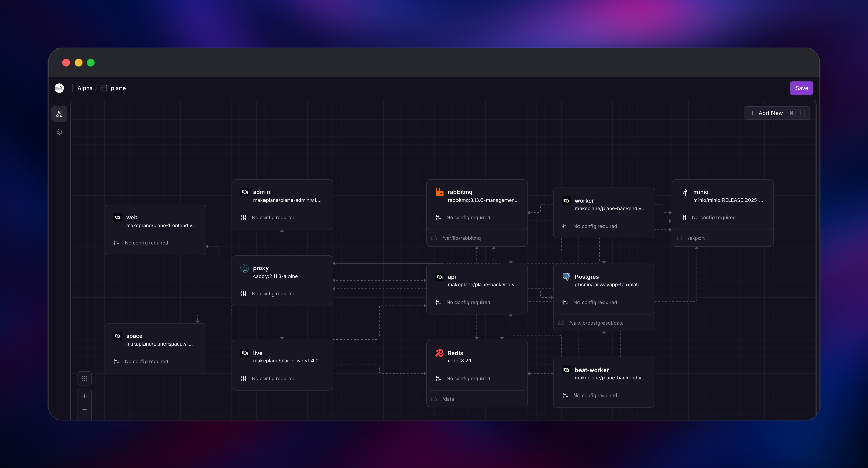This screenshot has height=468, width=868.
Task: Select the worker service name
Action: coord(585,201)
